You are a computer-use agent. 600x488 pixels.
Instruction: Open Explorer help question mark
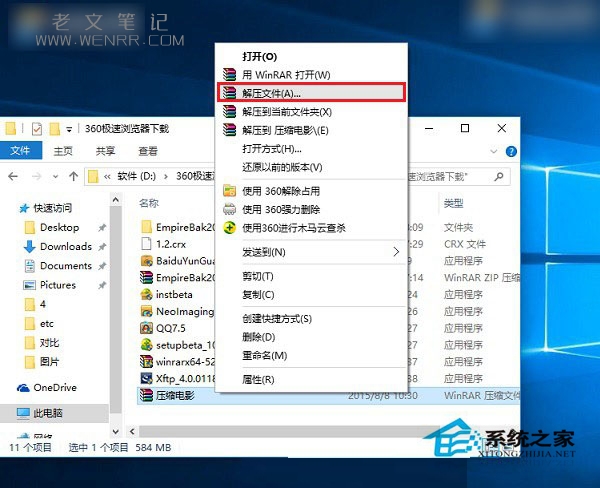pos(511,152)
